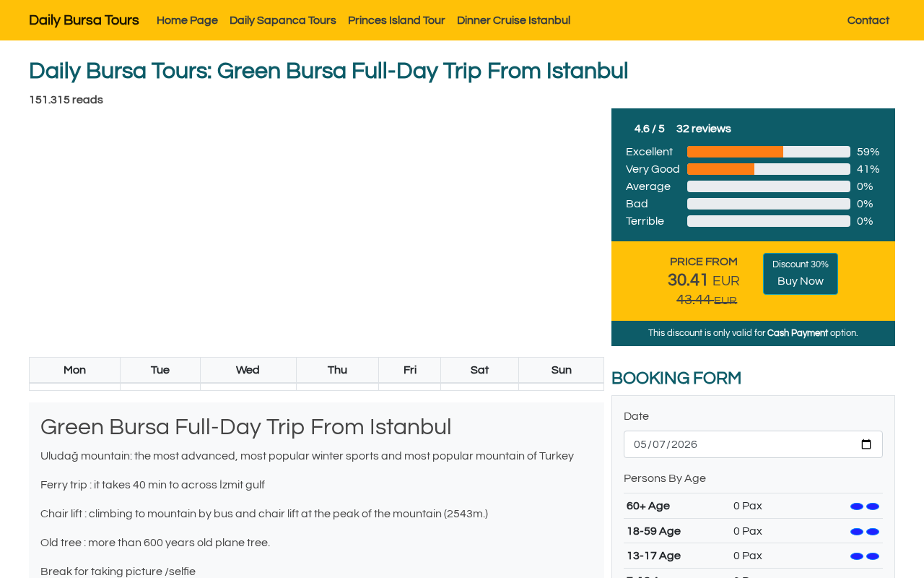Open the 32 reviews text

tap(704, 129)
